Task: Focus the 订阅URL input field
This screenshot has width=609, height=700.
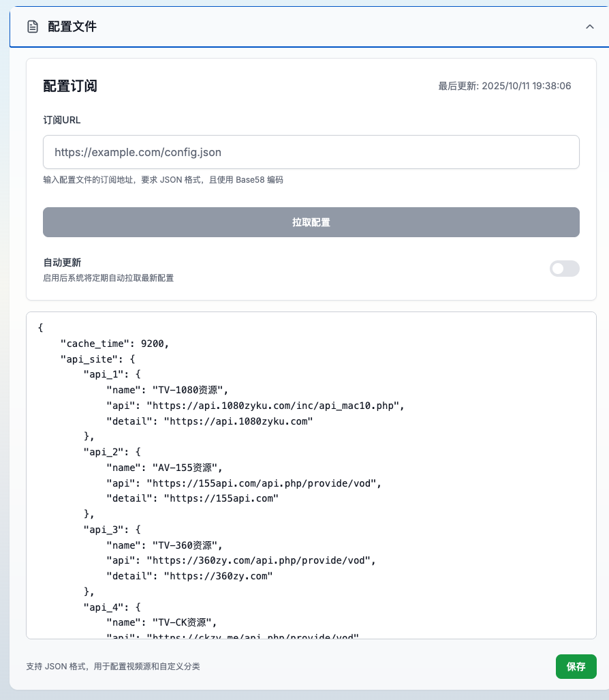Action: click(311, 152)
